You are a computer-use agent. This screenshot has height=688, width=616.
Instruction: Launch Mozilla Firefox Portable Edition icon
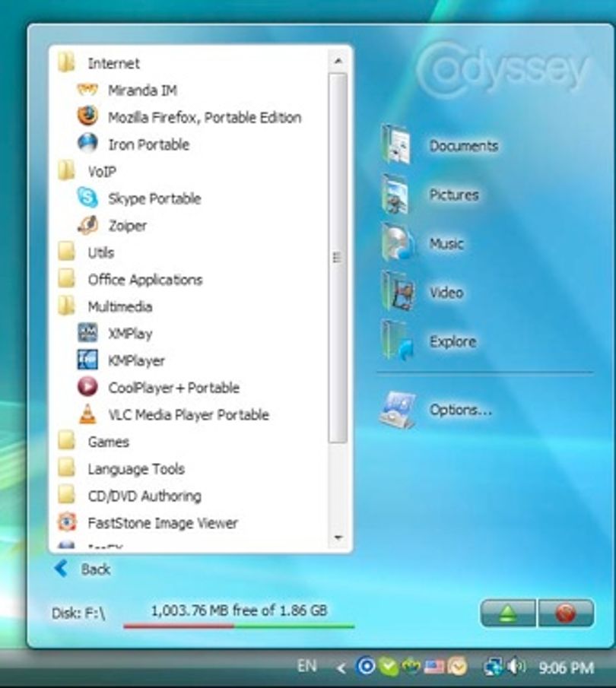click(87, 117)
